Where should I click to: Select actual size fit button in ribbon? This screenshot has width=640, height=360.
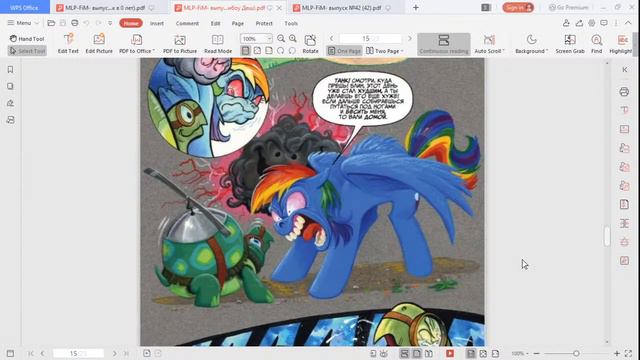click(x=245, y=51)
